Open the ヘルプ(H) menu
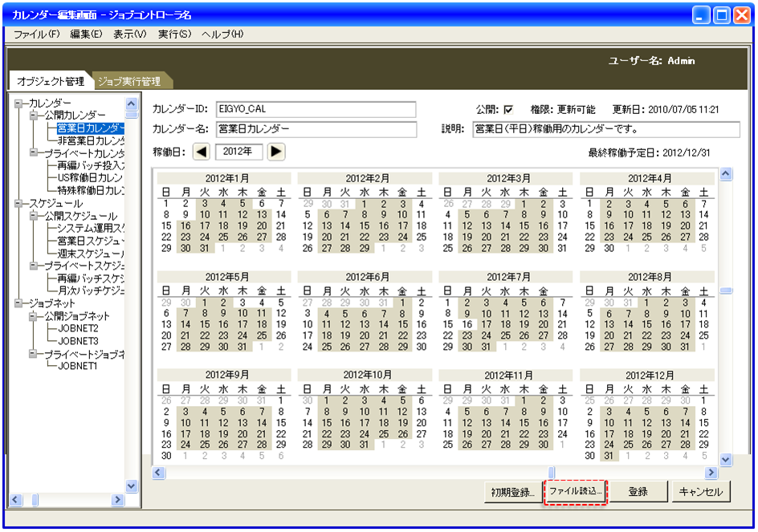This screenshot has width=758, height=532. click(x=223, y=35)
